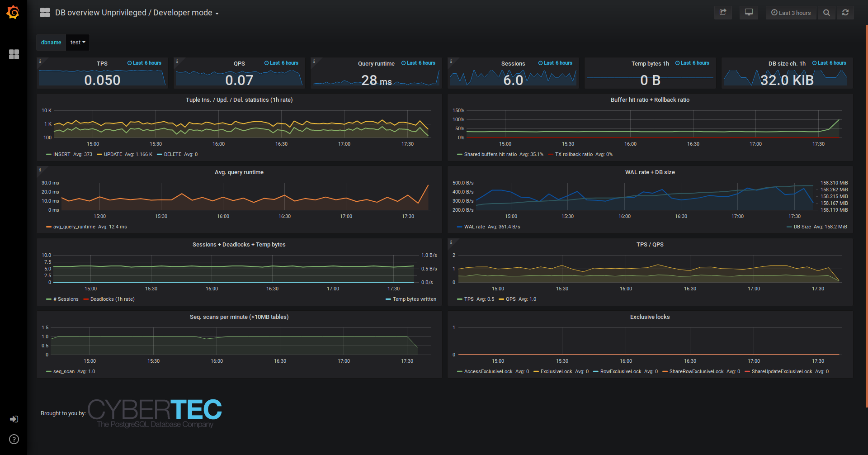
Task: Click the zoom out magnifier icon
Action: [x=826, y=13]
